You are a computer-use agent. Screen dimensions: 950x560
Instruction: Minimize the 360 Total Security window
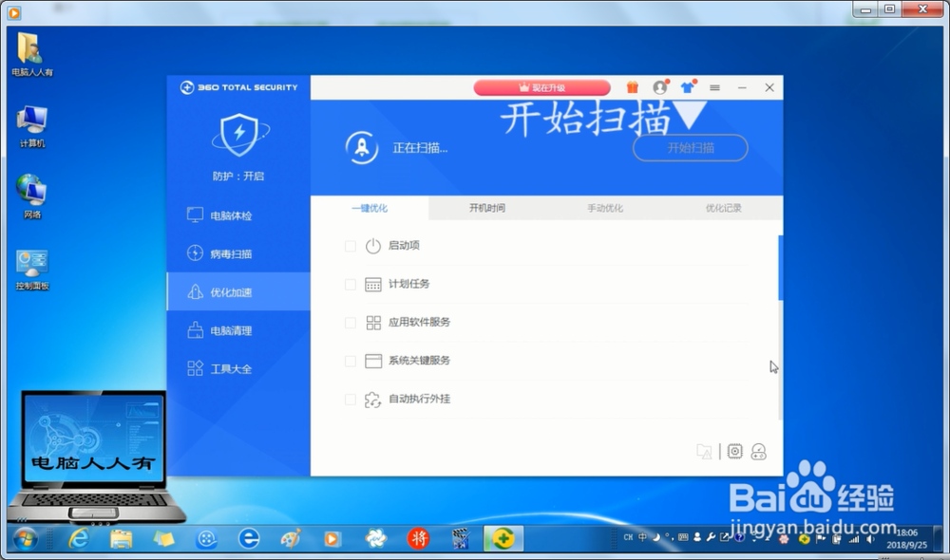pos(742,87)
